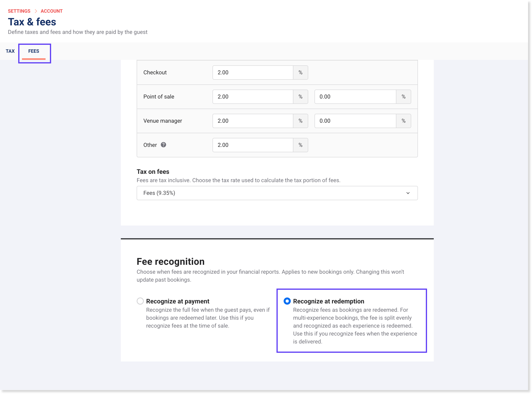This screenshot has height=394, width=532.
Task: Click the breadcrumb chevron after Settings
Action: (36, 11)
